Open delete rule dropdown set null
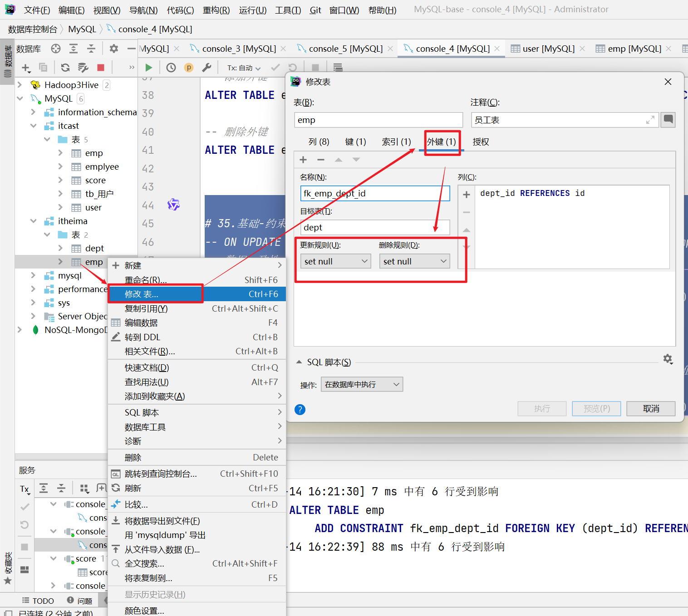Screen dimensions: 688x616 (x=414, y=261)
